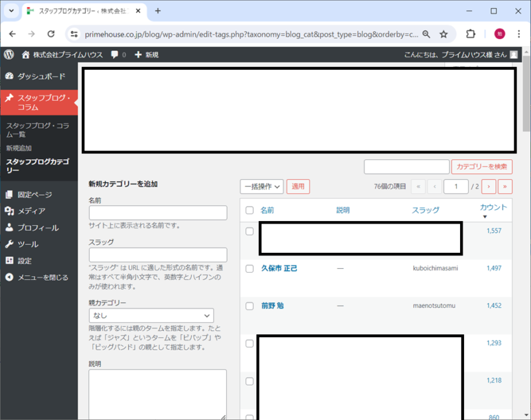Open the Chrome profile avatar

[x=500, y=34]
